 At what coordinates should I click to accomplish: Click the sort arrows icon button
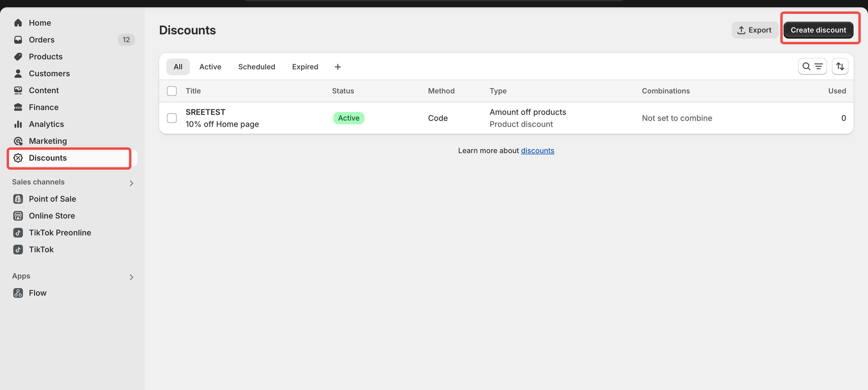(x=840, y=66)
